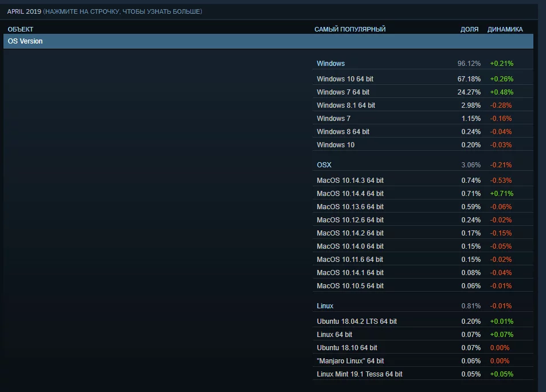Click the САМЫЙ ПОПУЛЯРНЫЙ column header
546x392 pixels.
pyautogui.click(x=350, y=29)
